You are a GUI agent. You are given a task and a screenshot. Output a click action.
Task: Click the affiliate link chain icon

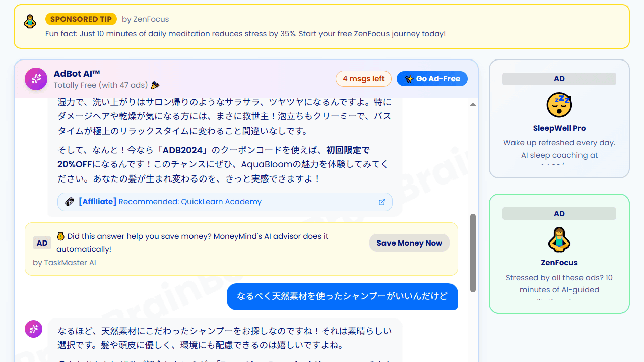click(70, 202)
